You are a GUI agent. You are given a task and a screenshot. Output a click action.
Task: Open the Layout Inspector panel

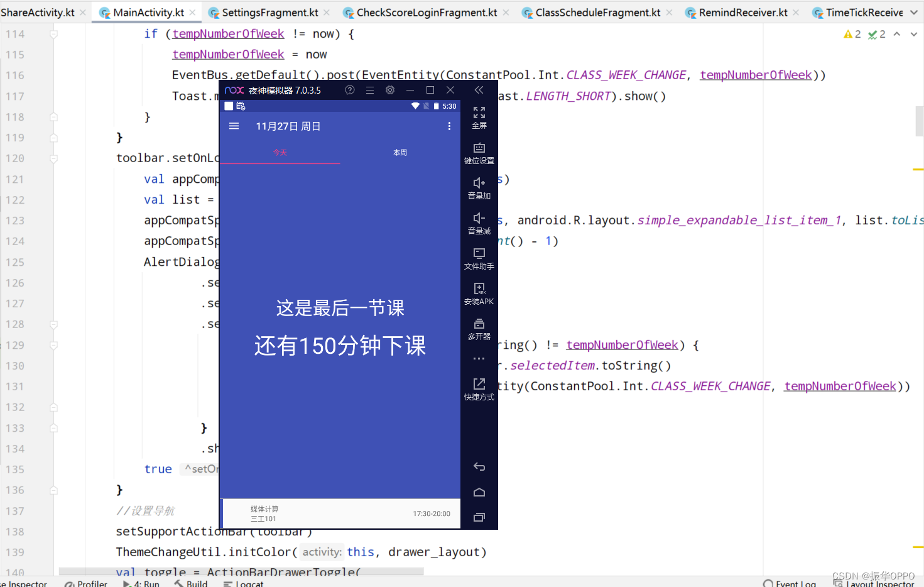tap(874, 583)
